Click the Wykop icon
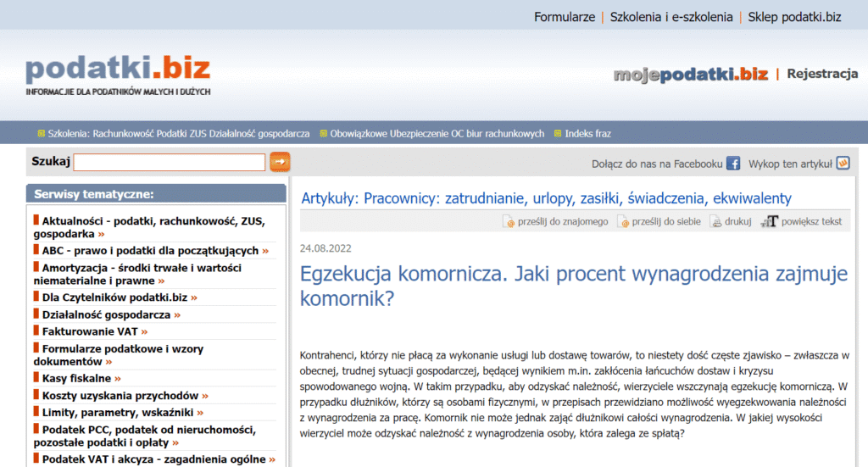The height and width of the screenshot is (467, 868). (x=843, y=164)
